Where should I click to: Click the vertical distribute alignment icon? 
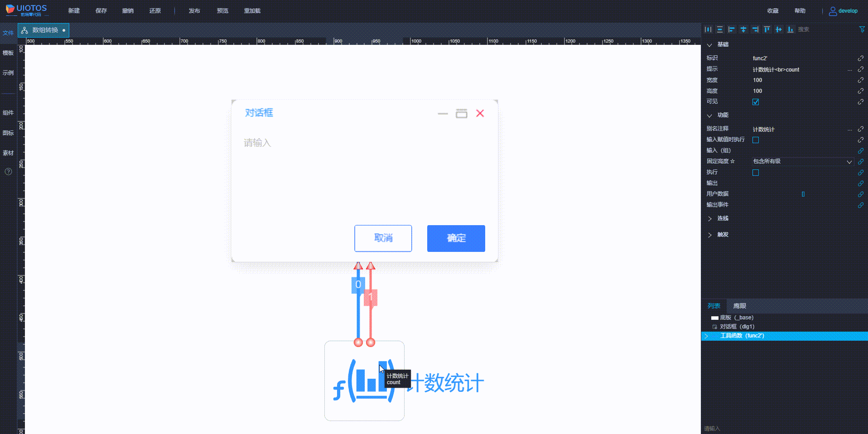pos(720,29)
